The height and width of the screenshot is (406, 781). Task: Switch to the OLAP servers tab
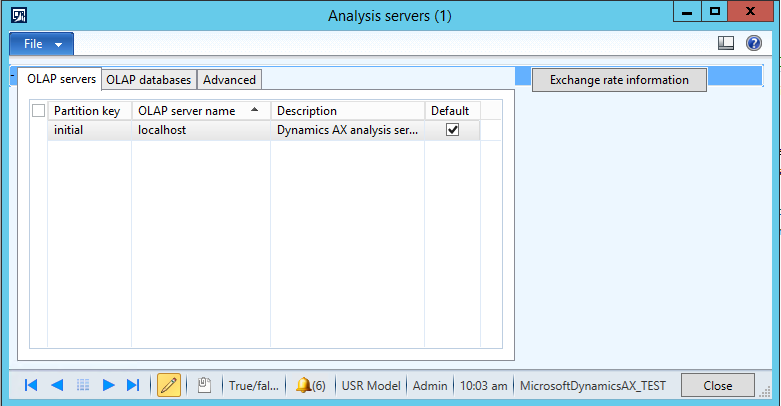click(x=61, y=79)
